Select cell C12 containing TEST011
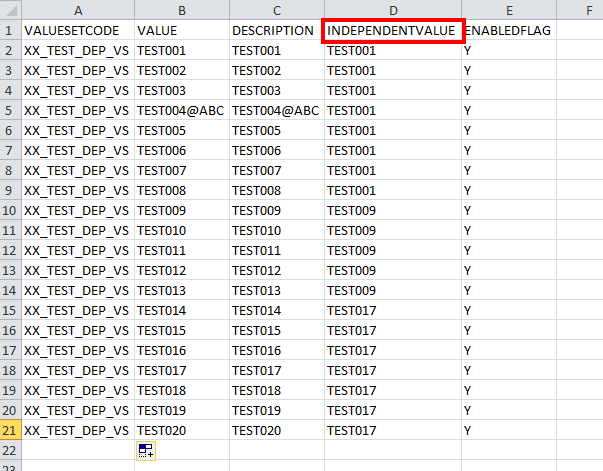Image resolution: width=603 pixels, height=471 pixels. [277, 250]
